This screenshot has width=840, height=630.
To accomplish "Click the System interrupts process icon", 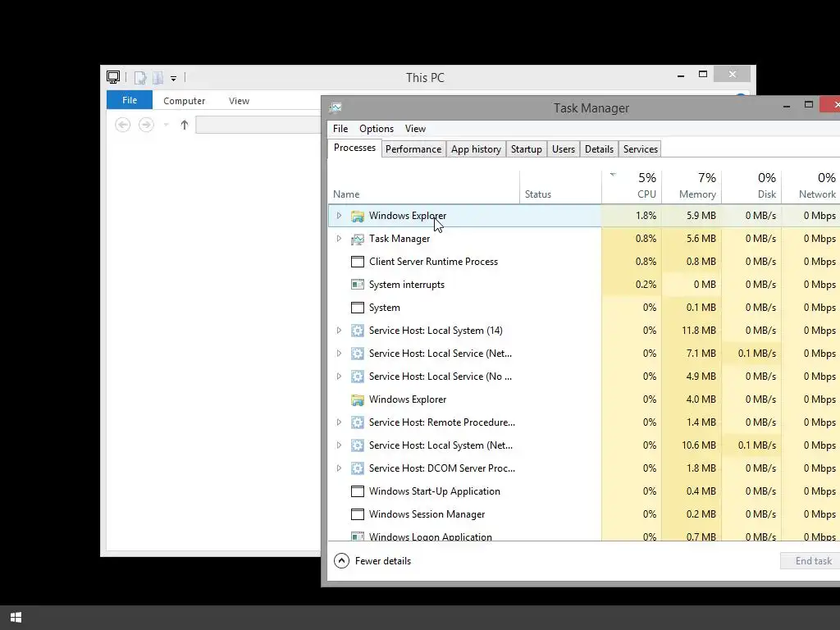I will (358, 285).
